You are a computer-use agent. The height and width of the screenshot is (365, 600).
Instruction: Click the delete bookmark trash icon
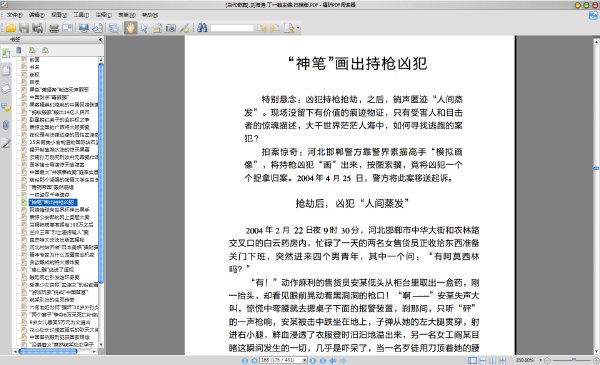18,50
